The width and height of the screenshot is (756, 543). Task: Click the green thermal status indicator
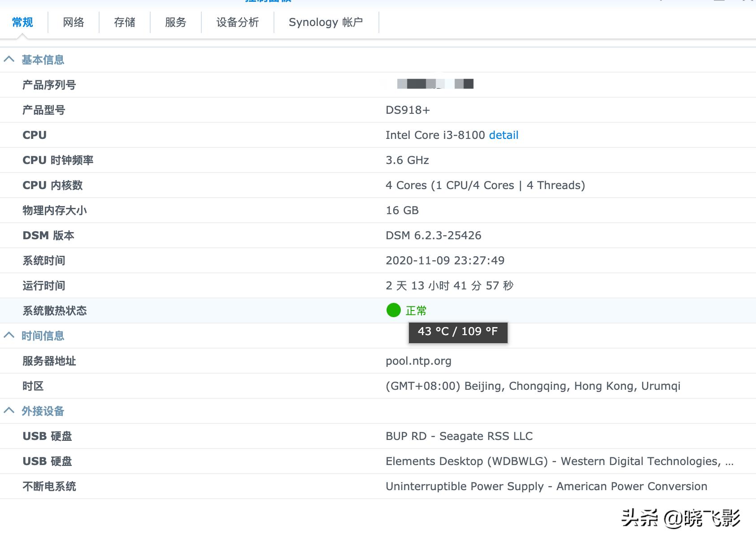393,310
